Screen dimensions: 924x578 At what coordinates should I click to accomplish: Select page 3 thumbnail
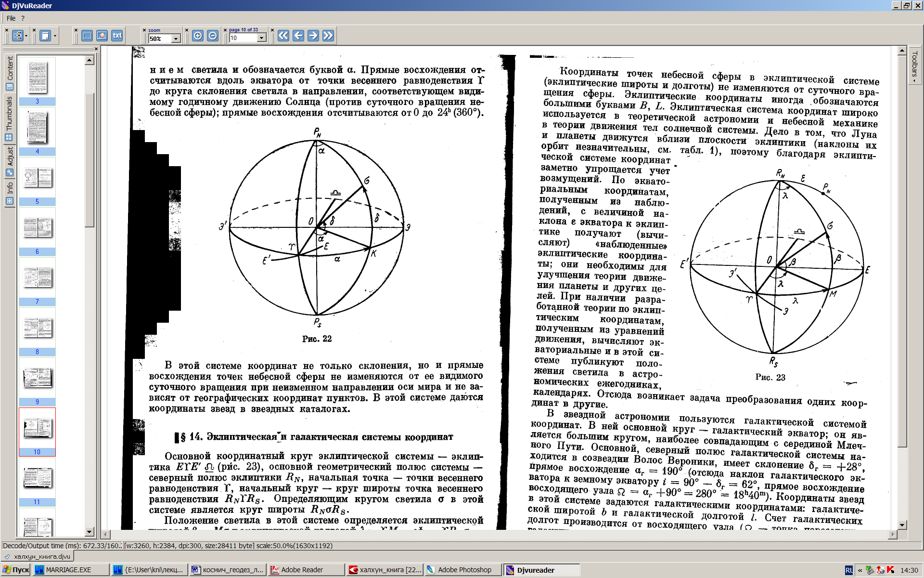tap(37, 81)
